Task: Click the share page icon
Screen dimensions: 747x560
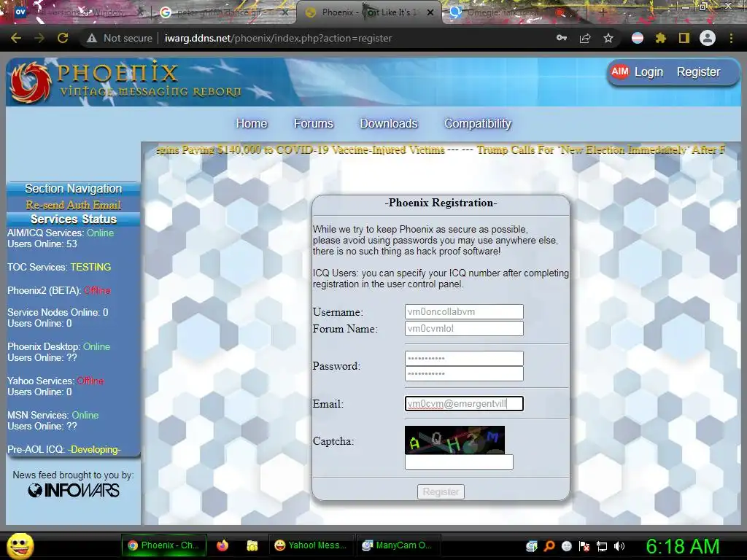Action: point(585,38)
